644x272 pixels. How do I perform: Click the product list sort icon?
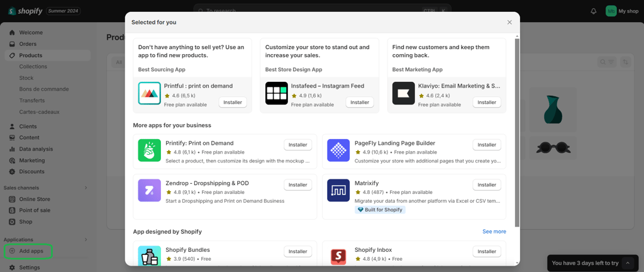tap(626, 62)
